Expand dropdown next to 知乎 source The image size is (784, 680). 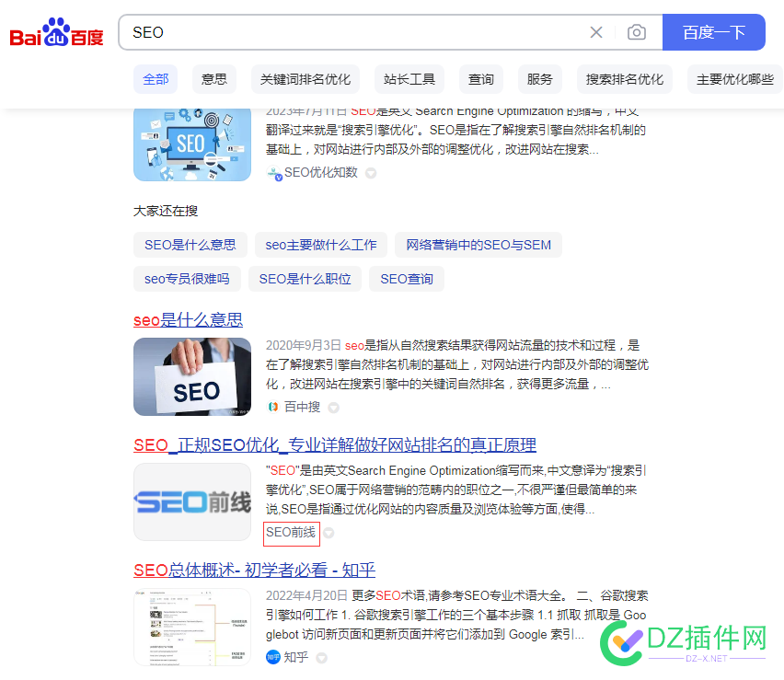(322, 658)
